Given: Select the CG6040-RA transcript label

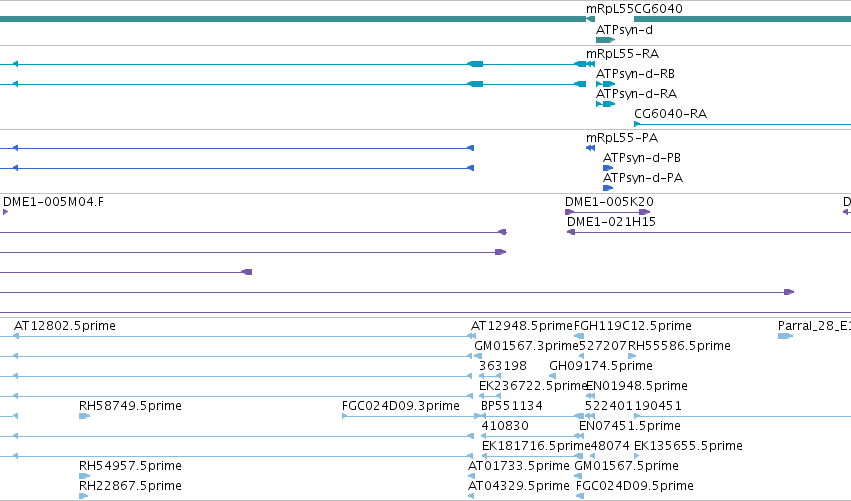Looking at the screenshot, I should [x=670, y=114].
